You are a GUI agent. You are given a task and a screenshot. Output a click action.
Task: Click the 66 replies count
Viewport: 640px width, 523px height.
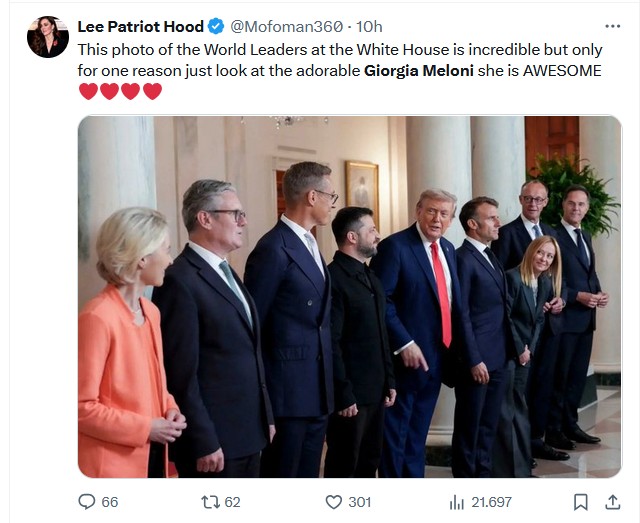point(109,502)
